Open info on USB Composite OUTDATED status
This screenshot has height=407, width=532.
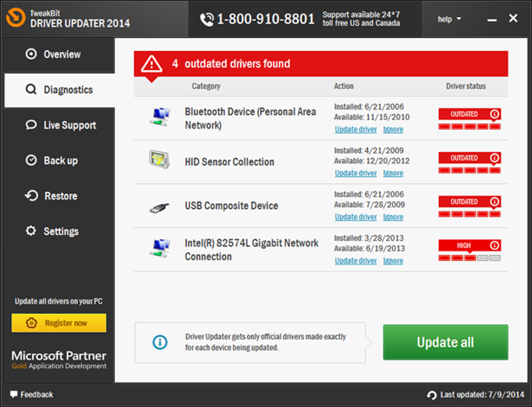(x=494, y=201)
